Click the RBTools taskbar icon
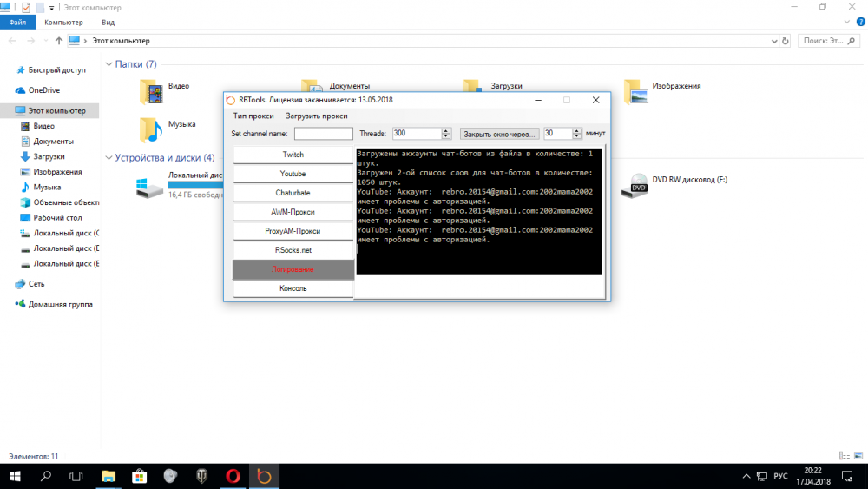The height and width of the screenshot is (489, 868). (264, 476)
